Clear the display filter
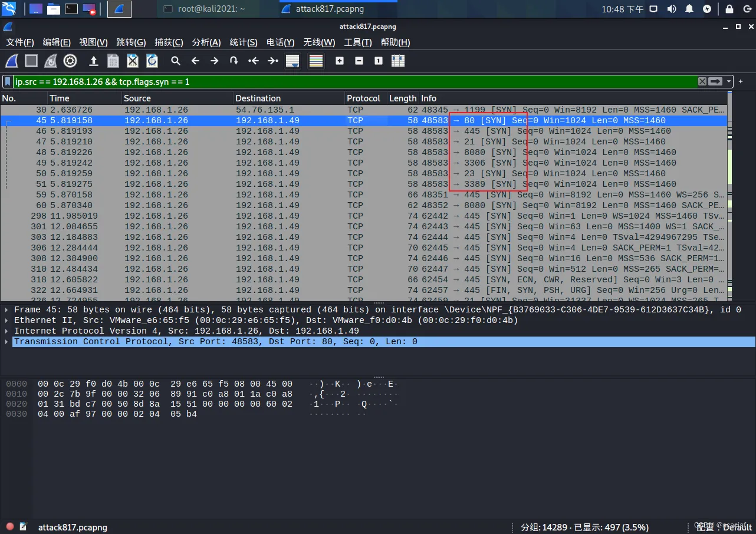Viewport: 756px width, 534px height. tap(702, 82)
